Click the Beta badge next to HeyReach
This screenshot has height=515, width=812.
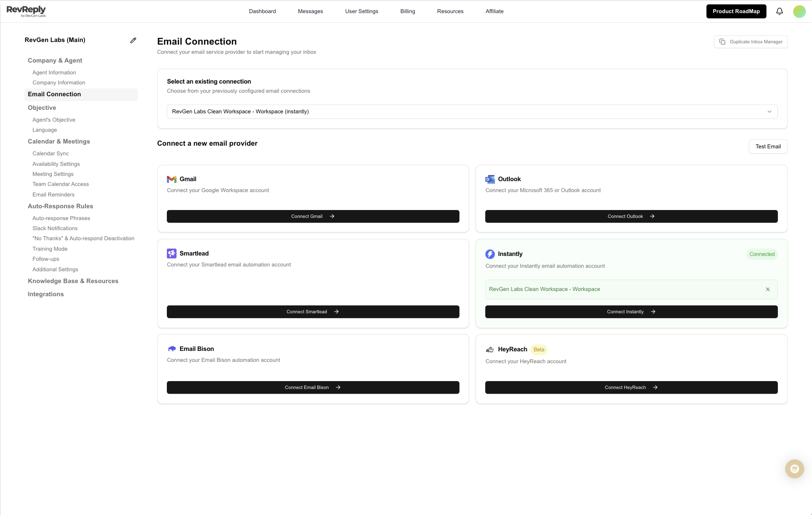pos(539,350)
